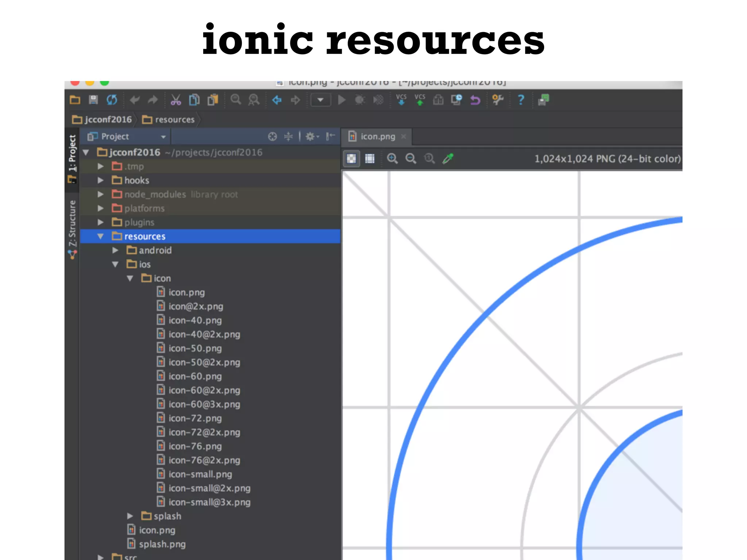Image resolution: width=747 pixels, height=560 pixels.
Task: Expand the plugins folder
Action: coord(101,222)
